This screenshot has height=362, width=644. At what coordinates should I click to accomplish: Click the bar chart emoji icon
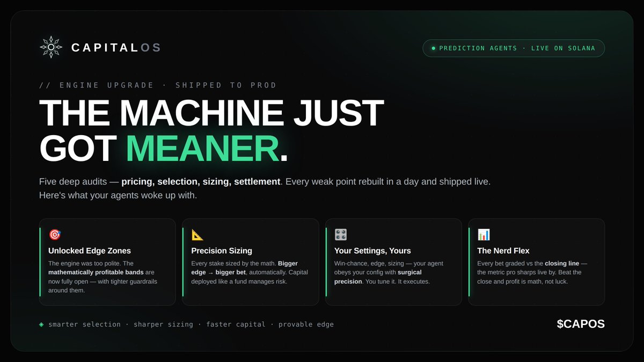[484, 235]
